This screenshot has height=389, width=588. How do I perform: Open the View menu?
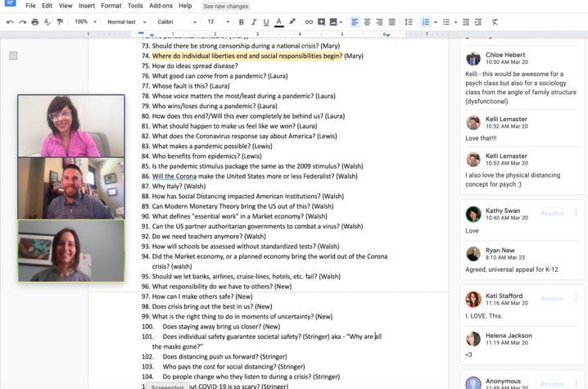pos(66,6)
